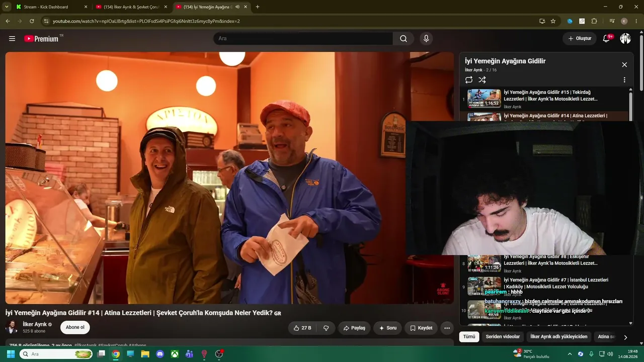644x362 pixels.
Task: Subscribe with Abone ol button
Action: click(x=75, y=327)
